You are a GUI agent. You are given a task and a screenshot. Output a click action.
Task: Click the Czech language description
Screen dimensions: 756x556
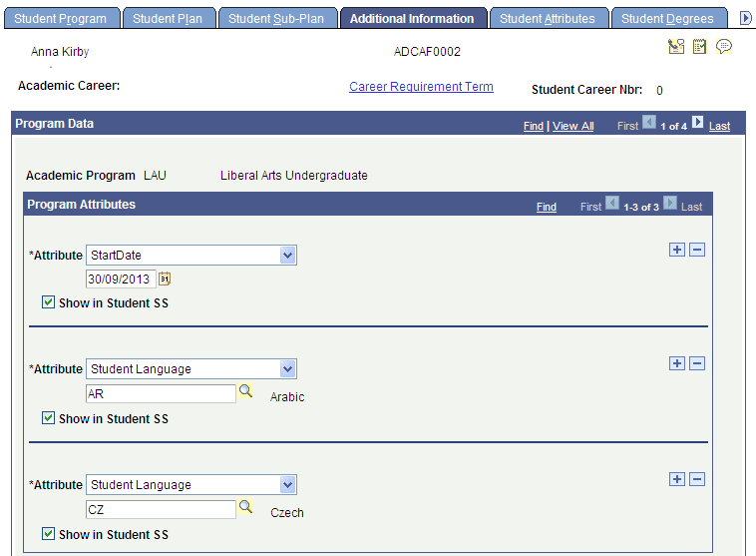(x=287, y=512)
